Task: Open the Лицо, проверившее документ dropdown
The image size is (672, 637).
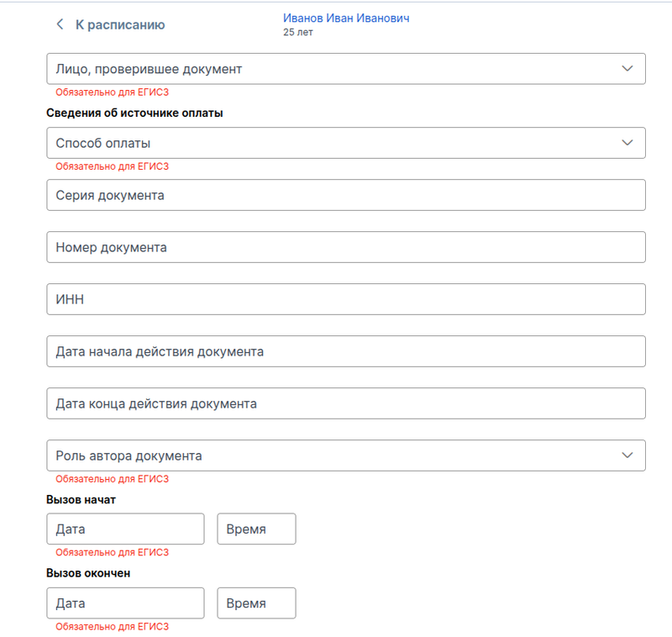Action: (336, 69)
